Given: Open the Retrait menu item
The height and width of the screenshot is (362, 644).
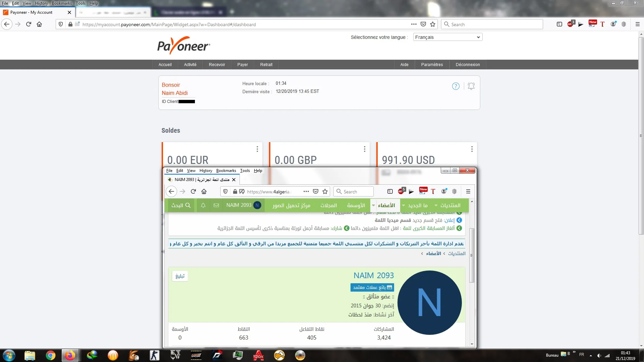Looking at the screenshot, I should 266,65.
